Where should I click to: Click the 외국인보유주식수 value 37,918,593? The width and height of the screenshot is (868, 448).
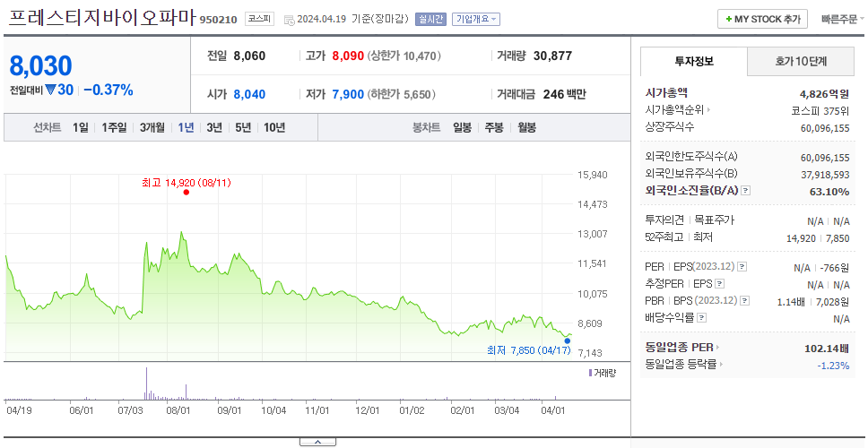pyautogui.click(x=825, y=175)
